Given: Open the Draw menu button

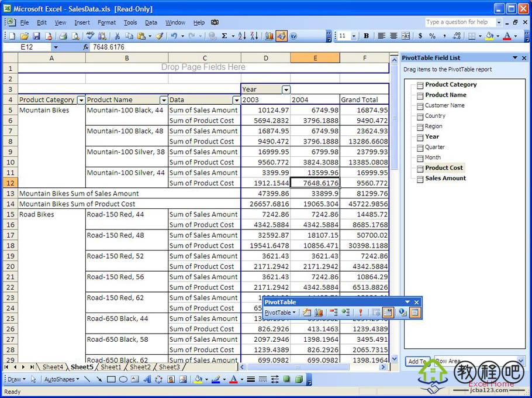Looking at the screenshot, I should (16, 379).
